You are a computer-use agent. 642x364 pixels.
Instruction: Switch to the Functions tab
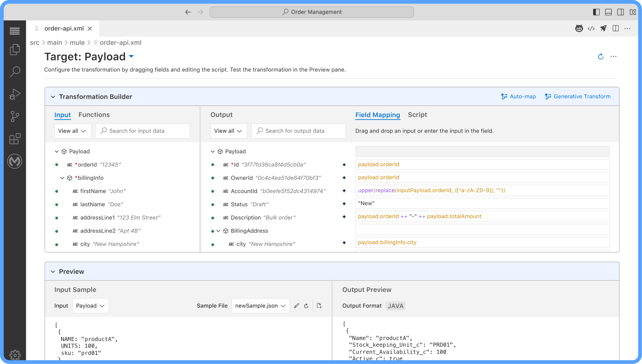coord(94,115)
